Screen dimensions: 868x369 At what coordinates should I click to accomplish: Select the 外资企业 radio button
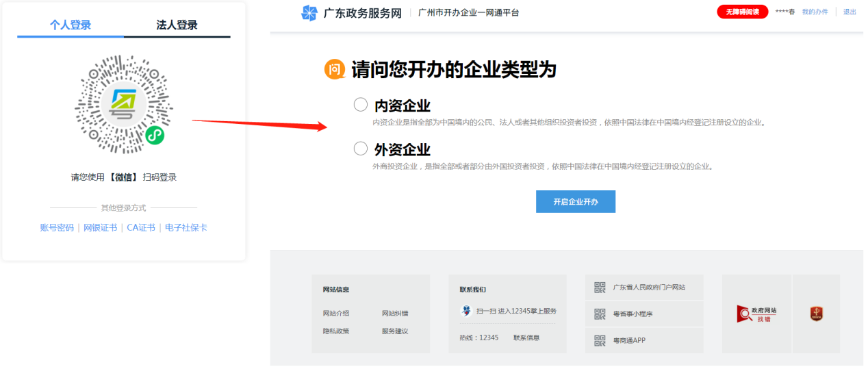click(x=361, y=148)
